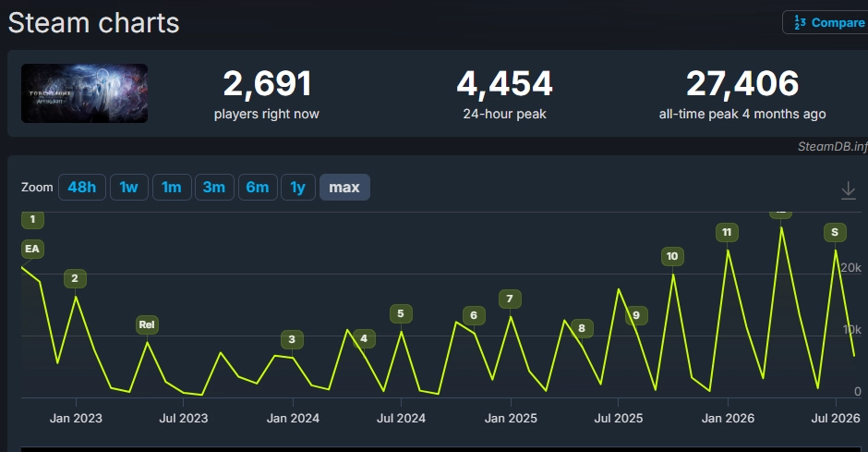Viewport: 868px width, 452px height.
Task: Click the Rel chart marker
Action: 147,324
